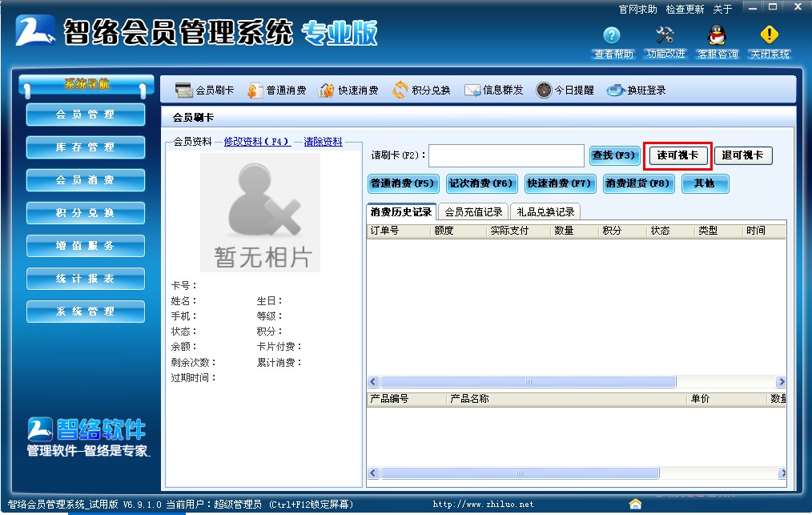Click the product table horizontal scrollbar thumb
This screenshot has width=812, height=515.
[x=520, y=473]
